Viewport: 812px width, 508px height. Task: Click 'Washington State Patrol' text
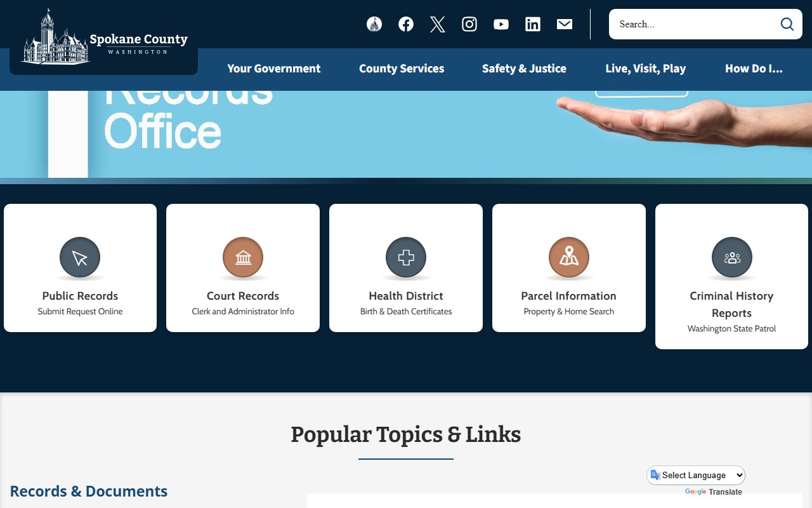[x=732, y=329]
